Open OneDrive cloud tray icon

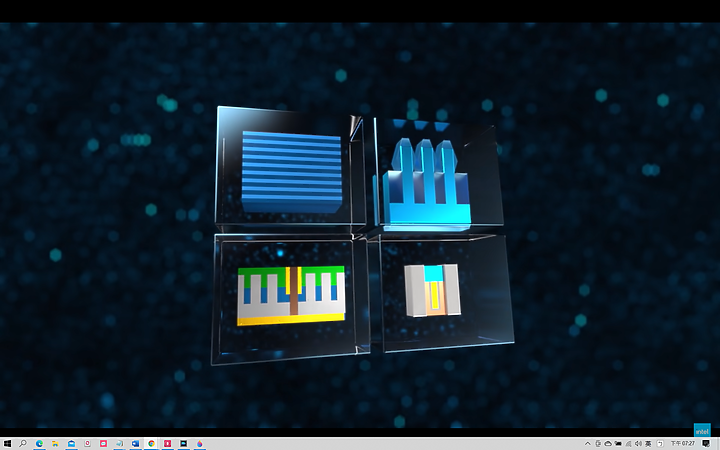608,444
